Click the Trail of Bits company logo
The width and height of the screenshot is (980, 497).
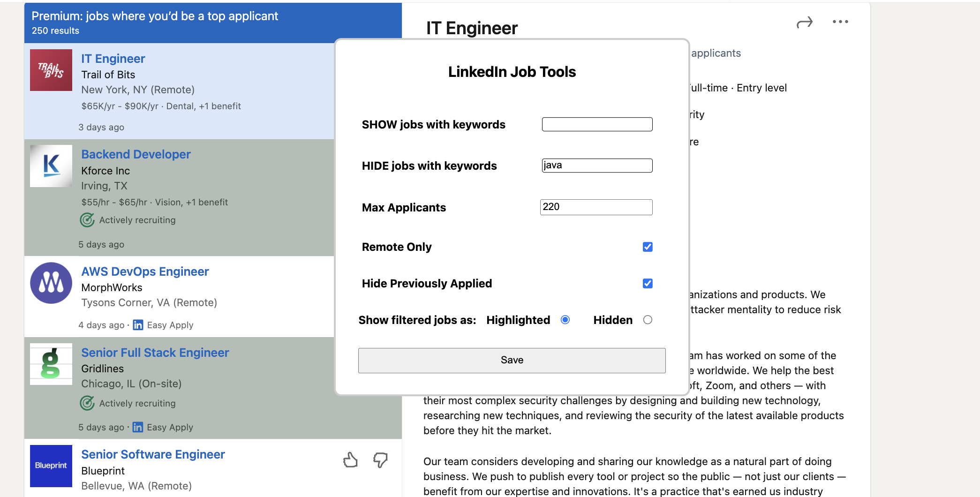[51, 70]
